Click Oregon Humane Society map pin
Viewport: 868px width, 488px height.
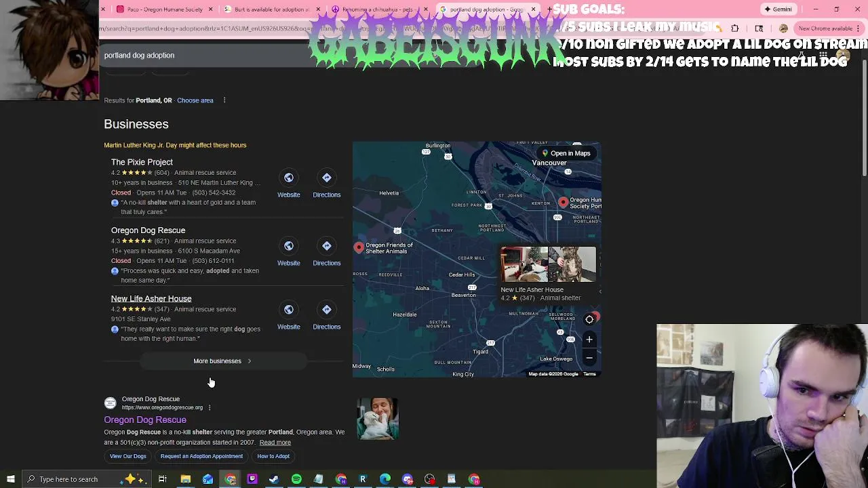(x=563, y=203)
